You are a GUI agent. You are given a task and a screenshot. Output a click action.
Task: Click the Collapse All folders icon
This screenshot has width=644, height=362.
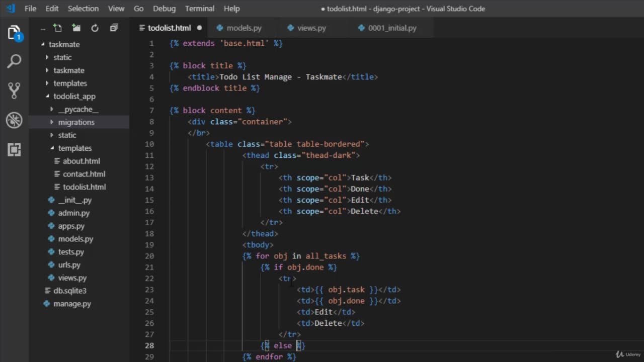tap(114, 28)
